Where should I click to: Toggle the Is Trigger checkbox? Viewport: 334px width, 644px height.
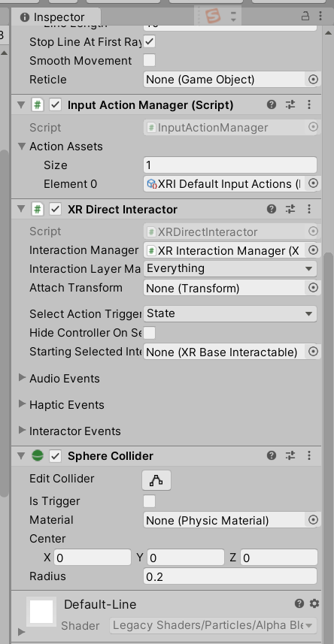(x=149, y=501)
